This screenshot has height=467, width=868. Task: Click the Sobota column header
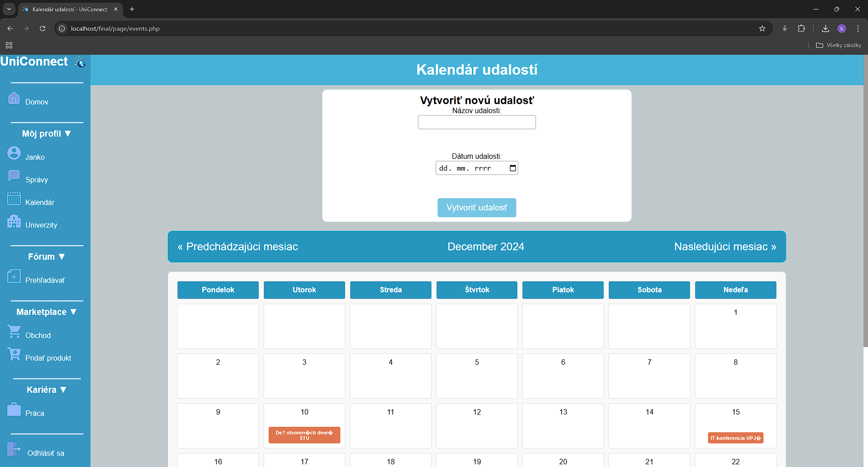pyautogui.click(x=649, y=290)
